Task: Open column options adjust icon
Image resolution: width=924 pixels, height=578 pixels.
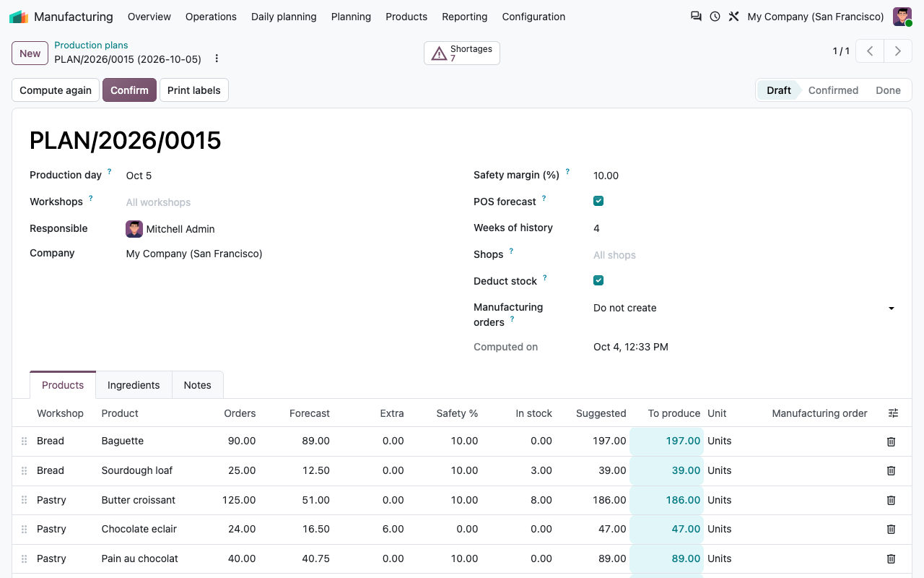Action: (x=893, y=413)
